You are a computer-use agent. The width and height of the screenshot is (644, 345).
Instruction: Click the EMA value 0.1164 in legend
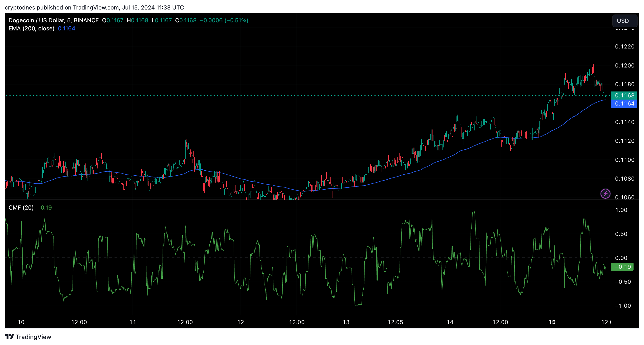[x=67, y=29]
